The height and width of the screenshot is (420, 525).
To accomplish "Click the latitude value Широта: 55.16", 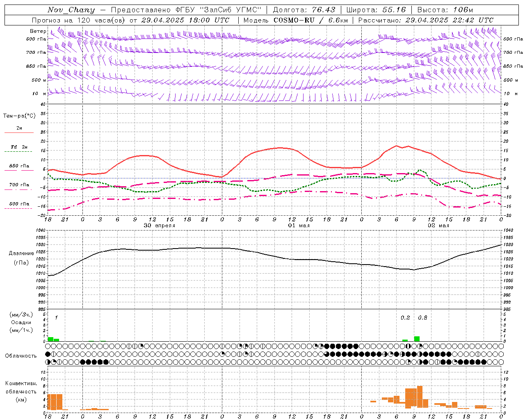I will coord(376,10).
